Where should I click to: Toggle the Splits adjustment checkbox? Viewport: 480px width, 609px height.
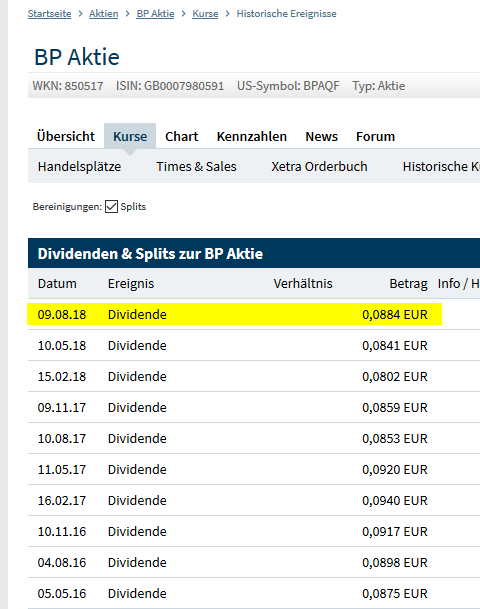point(111,207)
